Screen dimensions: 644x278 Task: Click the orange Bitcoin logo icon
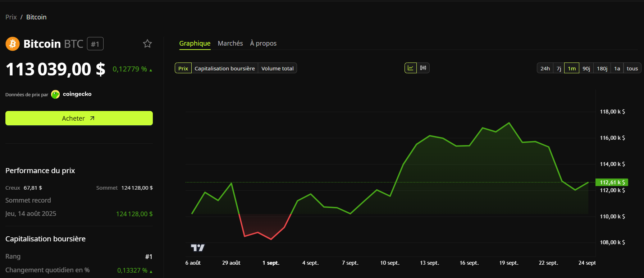[13, 44]
